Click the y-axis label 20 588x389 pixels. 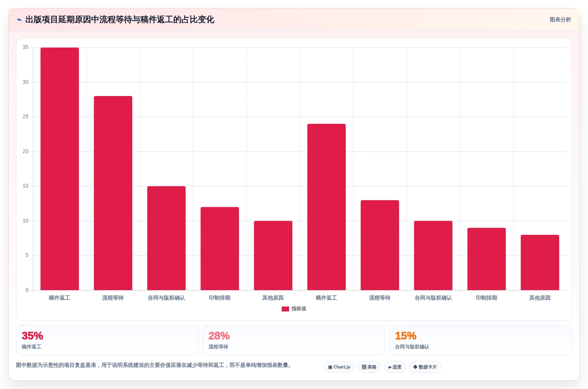[x=25, y=151]
